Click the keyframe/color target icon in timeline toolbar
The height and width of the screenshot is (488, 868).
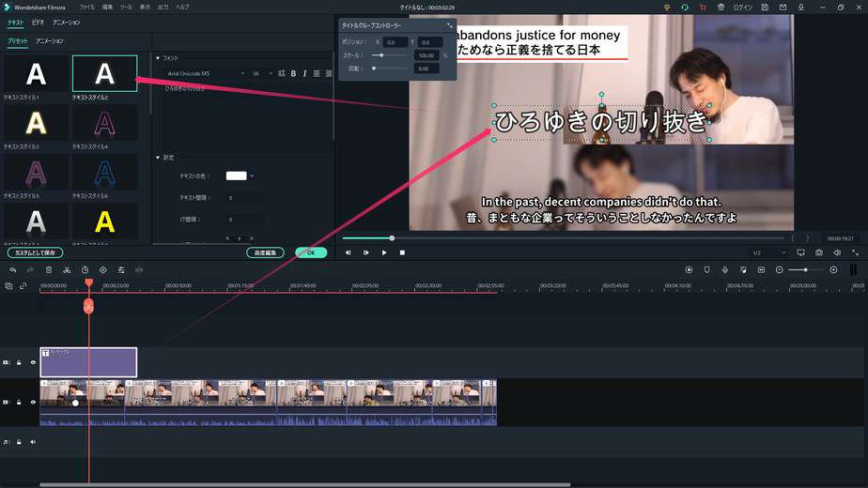coord(103,270)
